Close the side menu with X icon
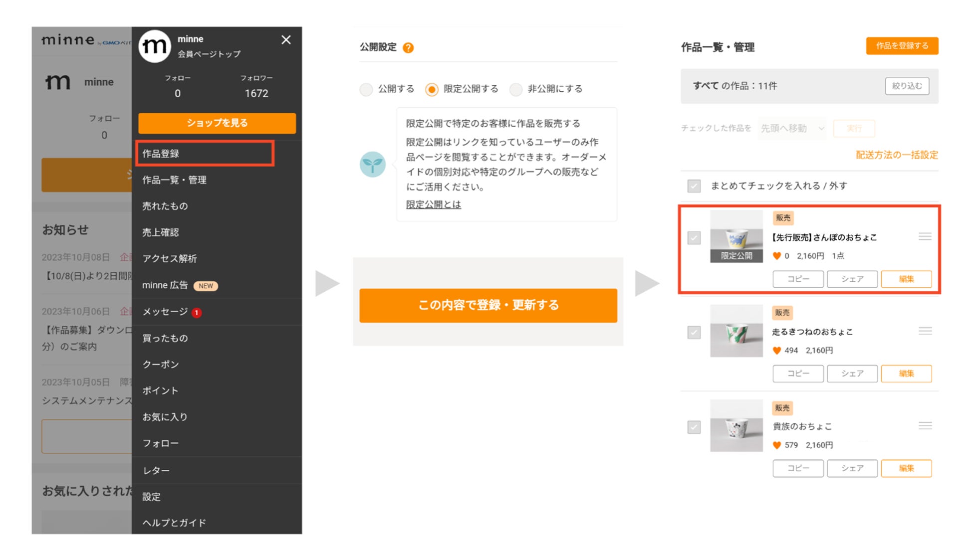 point(286,40)
